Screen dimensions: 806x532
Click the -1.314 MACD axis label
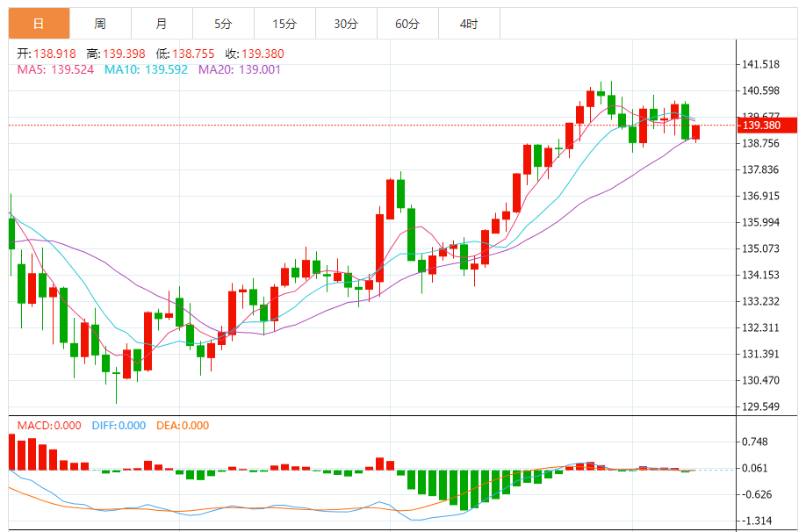click(x=757, y=521)
